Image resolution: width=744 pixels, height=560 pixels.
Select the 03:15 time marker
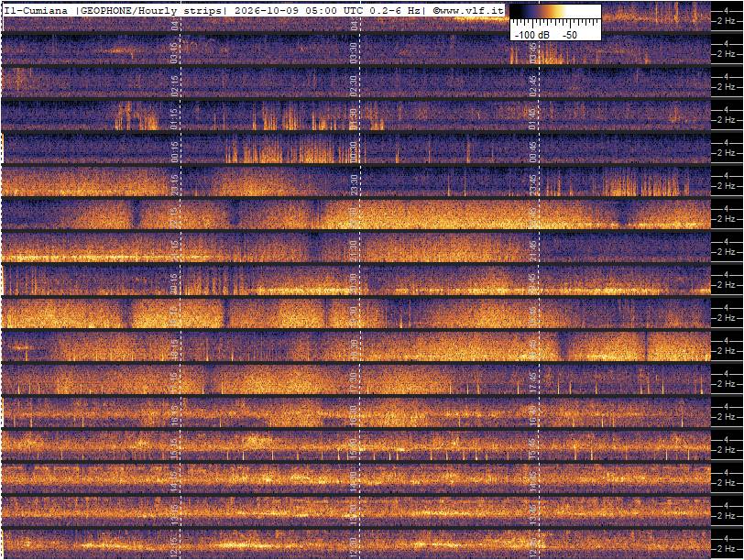pos(174,53)
